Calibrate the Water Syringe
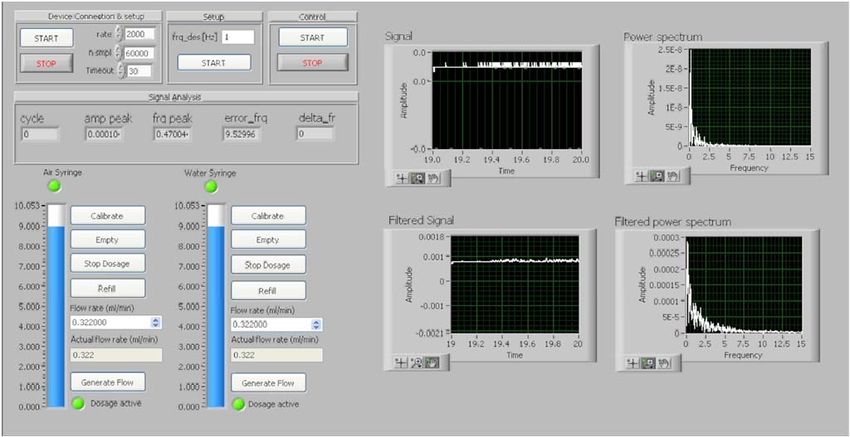 [x=268, y=215]
